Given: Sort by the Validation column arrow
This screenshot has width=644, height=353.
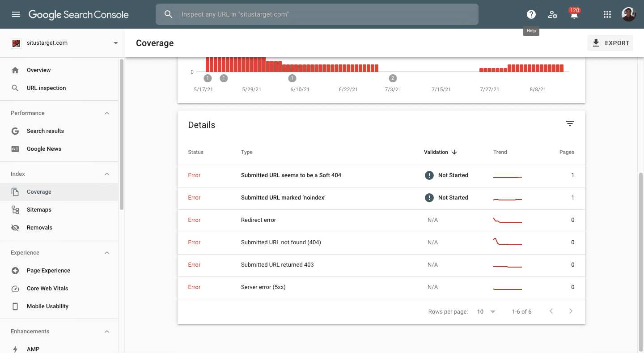Looking at the screenshot, I should (454, 152).
